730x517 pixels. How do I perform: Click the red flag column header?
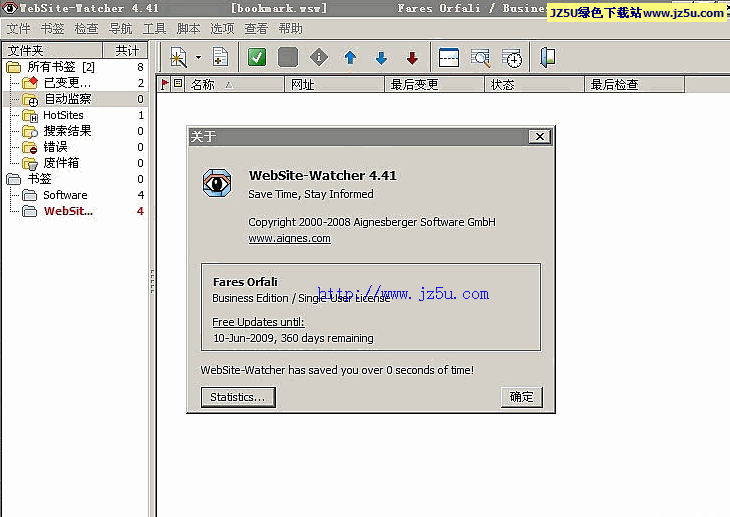point(164,84)
